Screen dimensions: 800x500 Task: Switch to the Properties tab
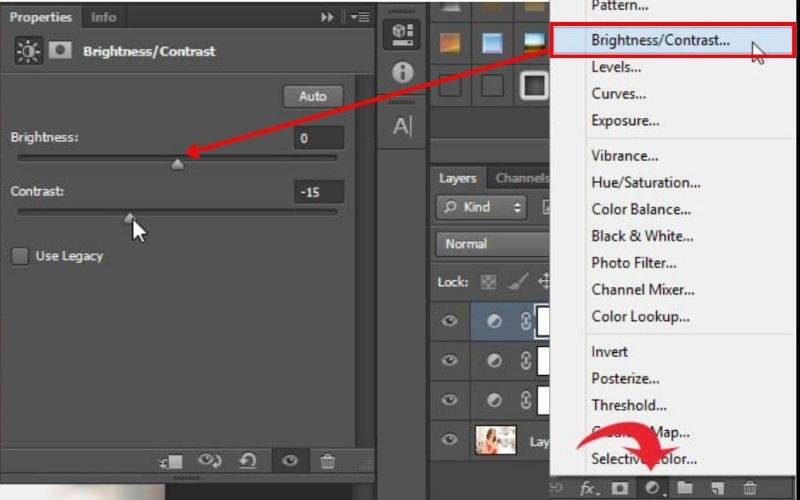point(41,17)
